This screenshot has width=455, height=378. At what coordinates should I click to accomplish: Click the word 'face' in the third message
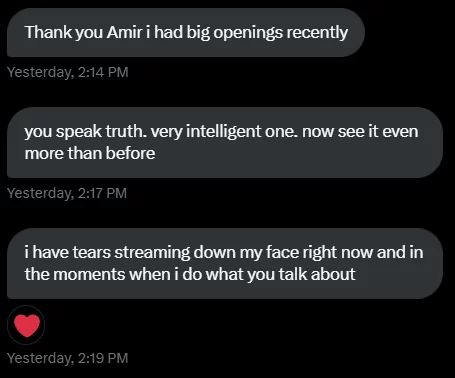pos(282,252)
